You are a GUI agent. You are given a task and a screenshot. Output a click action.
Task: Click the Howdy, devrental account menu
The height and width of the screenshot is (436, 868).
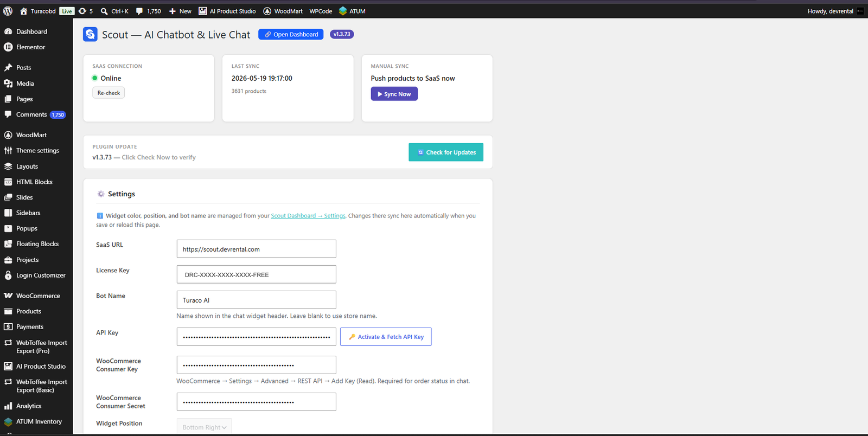coord(835,11)
